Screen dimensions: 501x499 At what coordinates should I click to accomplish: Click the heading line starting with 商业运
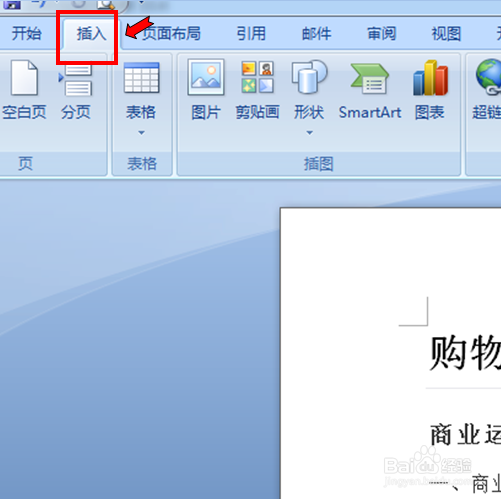pyautogui.click(x=465, y=434)
